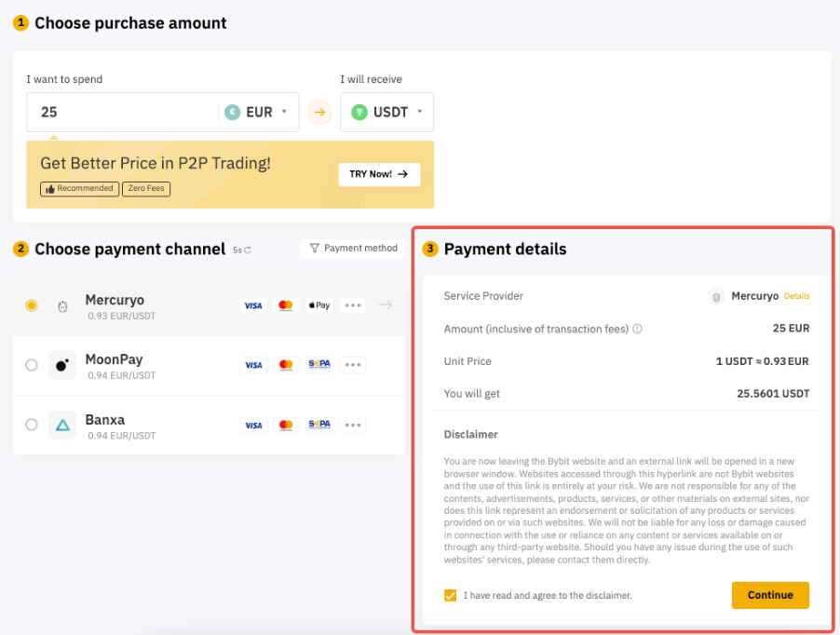Toggle the disclaimer agreement checkbox
840x635 pixels.
[x=451, y=595]
